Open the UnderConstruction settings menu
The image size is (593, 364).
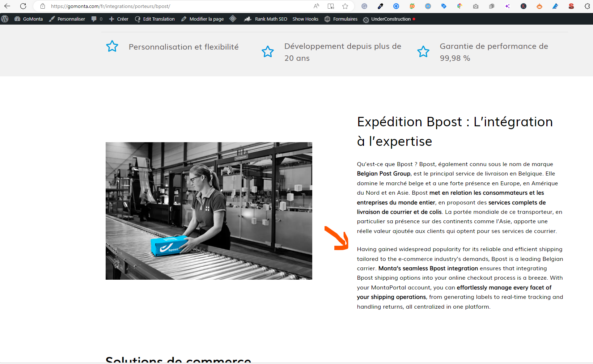[389, 19]
